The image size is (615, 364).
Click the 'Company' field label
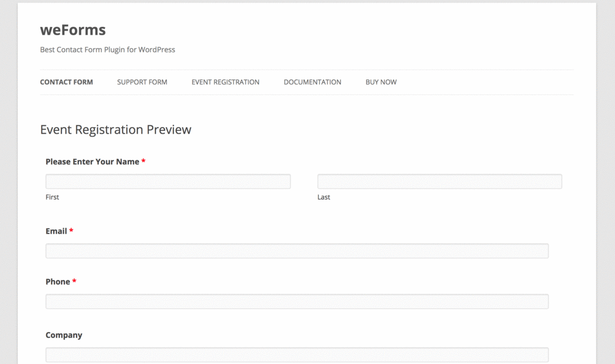pos(64,335)
